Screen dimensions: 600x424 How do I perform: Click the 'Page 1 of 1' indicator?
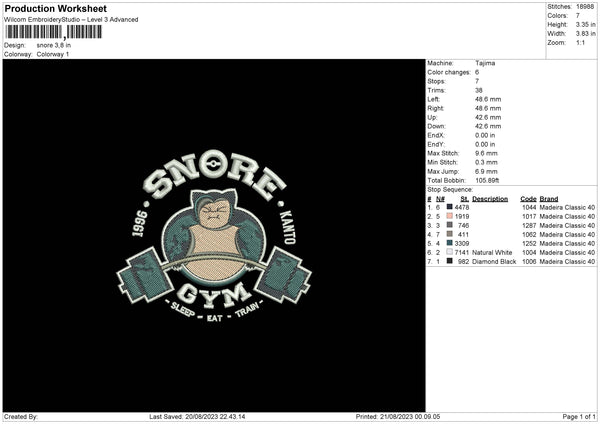point(579,417)
